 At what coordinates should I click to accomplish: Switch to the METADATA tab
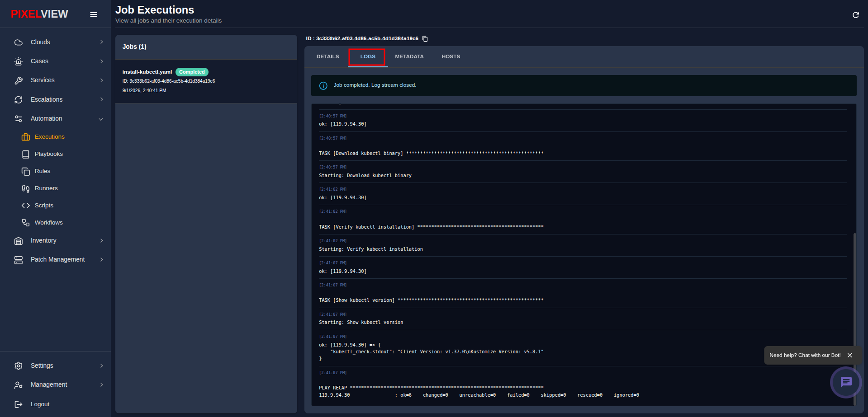(x=409, y=56)
